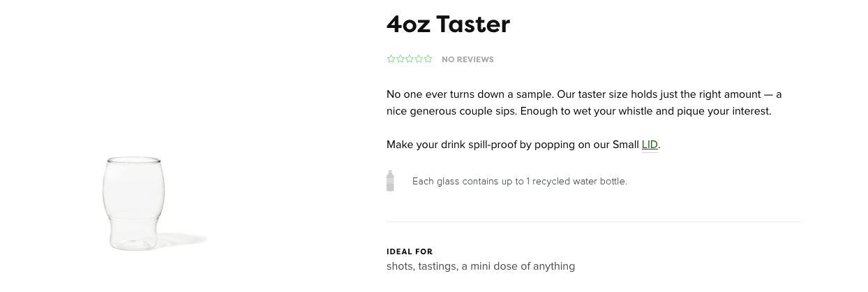This screenshot has height=292, width=868.
Task: Select the second rating star
Action: pyautogui.click(x=401, y=59)
